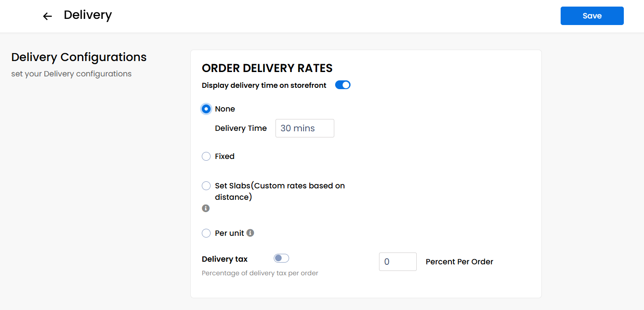
Task: Click the ORDER DELIVERY RATES heading
Action: coord(267,68)
